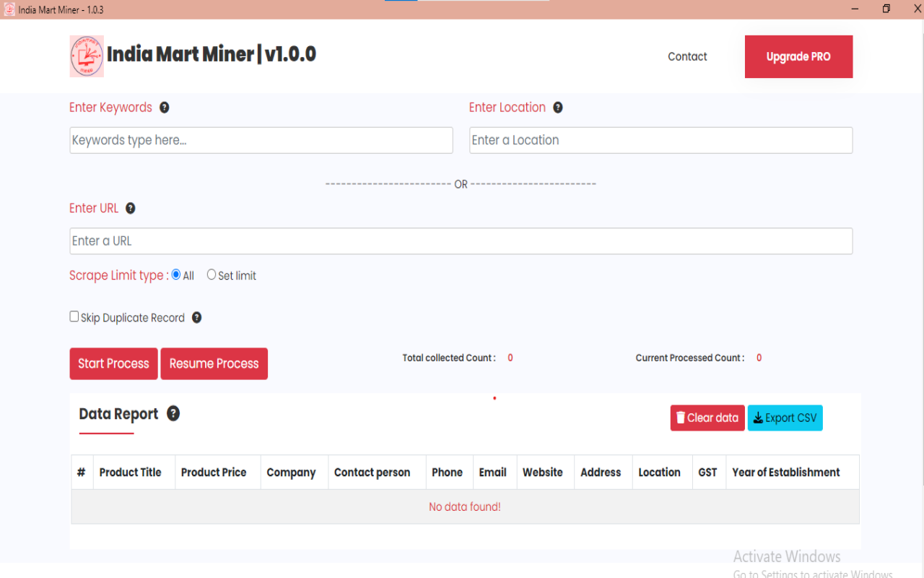
Task: Open the Enter Keywords help tooltip
Action: [x=165, y=107]
